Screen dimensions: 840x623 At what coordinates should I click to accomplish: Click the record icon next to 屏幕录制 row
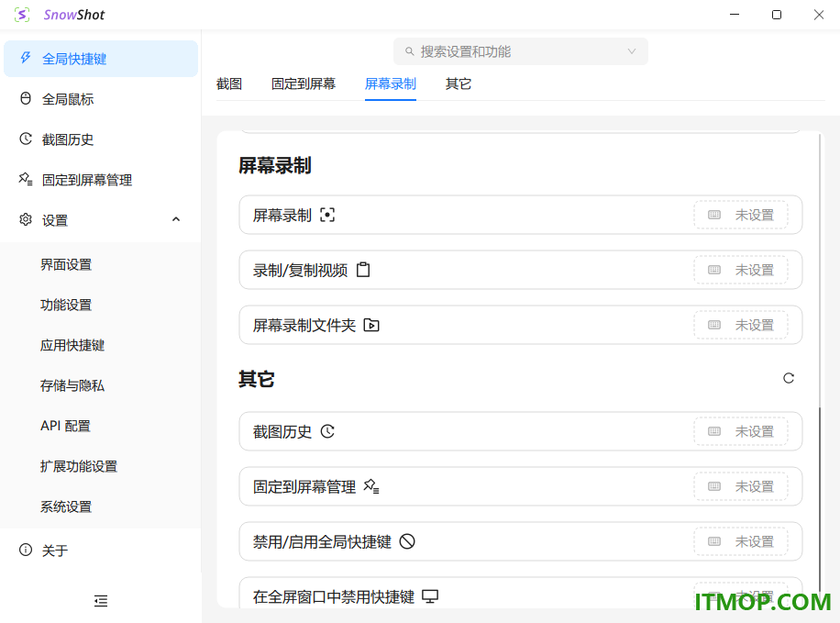click(x=327, y=215)
